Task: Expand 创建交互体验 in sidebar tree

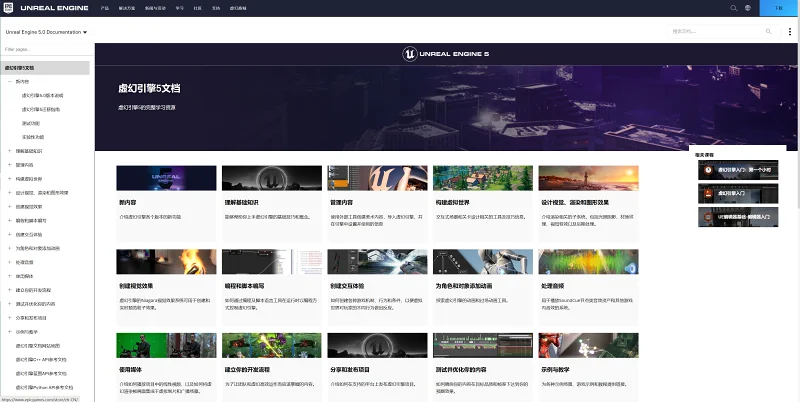Action: [10, 235]
